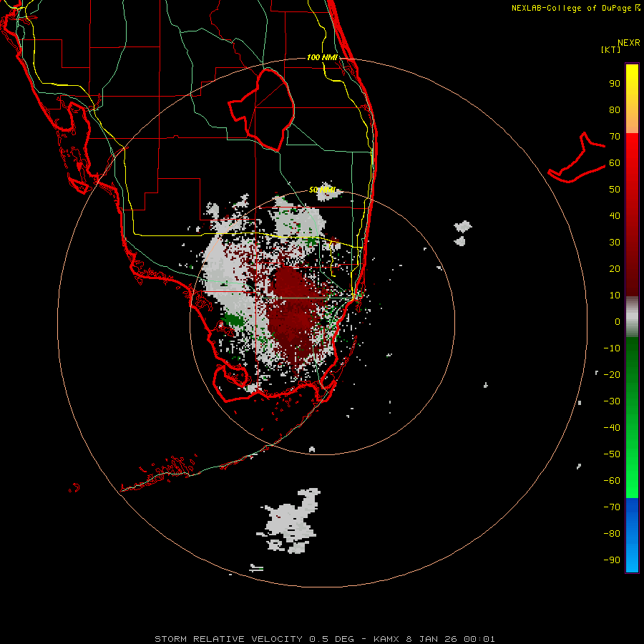The height and width of the screenshot is (644, 644).
Task: Select the -20 knot scale label
Action: (x=612, y=374)
